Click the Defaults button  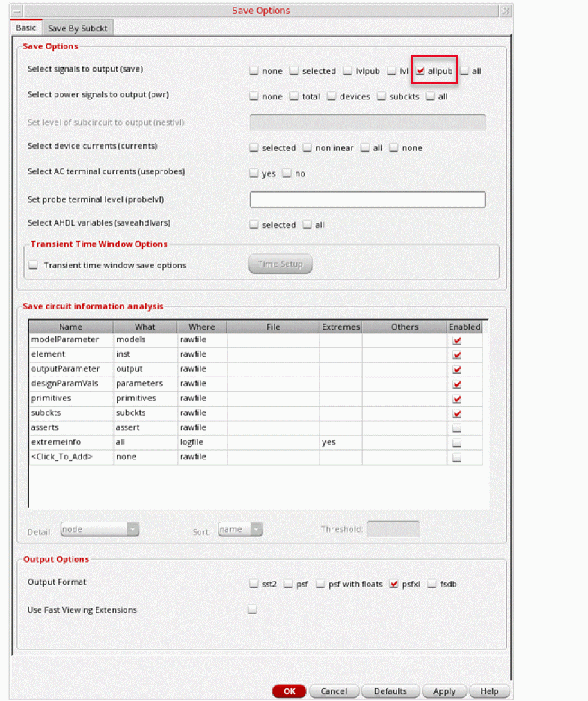391,691
